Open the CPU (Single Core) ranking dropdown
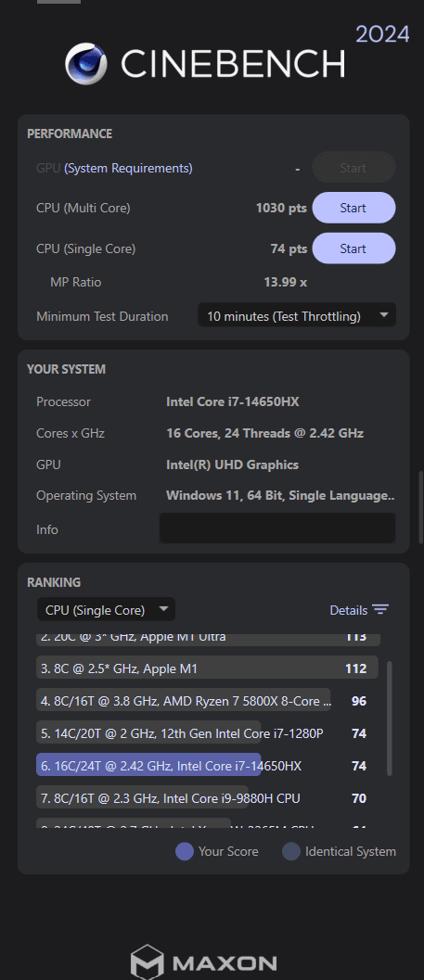Screen dimensions: 424x980 tap(107, 609)
